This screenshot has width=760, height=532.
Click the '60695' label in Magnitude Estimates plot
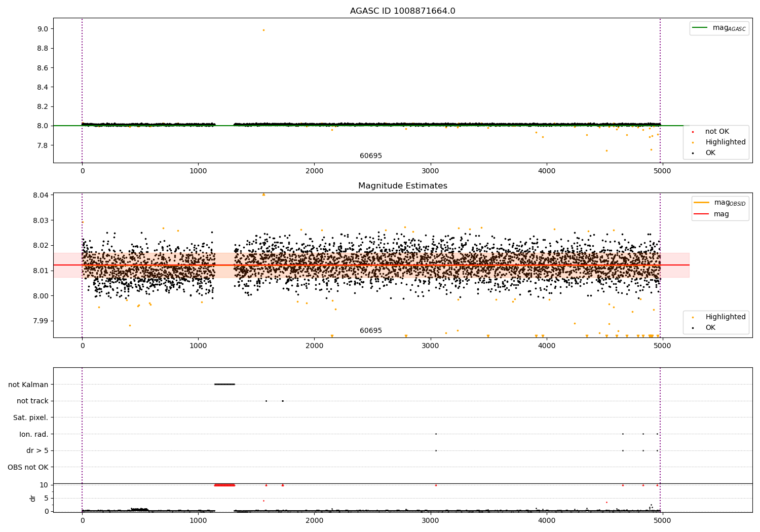[x=371, y=331]
